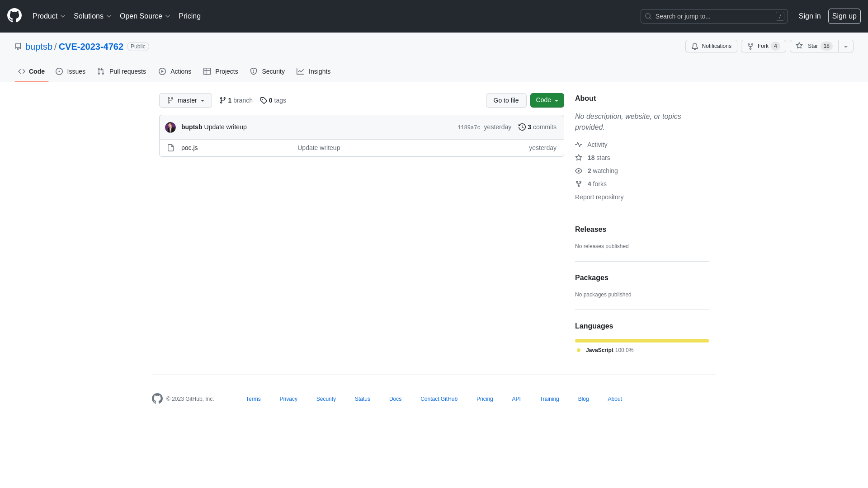View the 3 commits history link
Viewport: 868px width, 488px height.
click(x=538, y=127)
